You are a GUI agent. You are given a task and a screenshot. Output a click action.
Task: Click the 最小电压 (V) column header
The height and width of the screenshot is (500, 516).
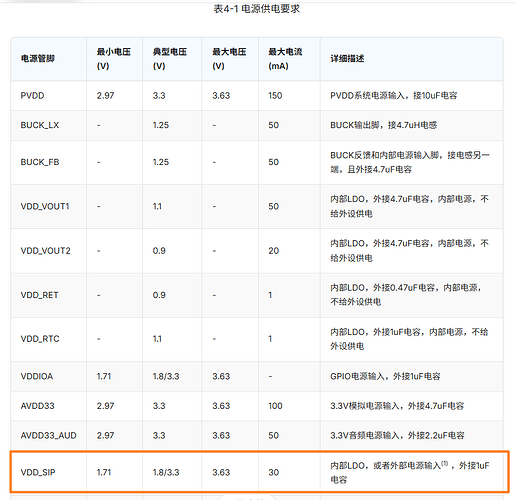point(114,59)
